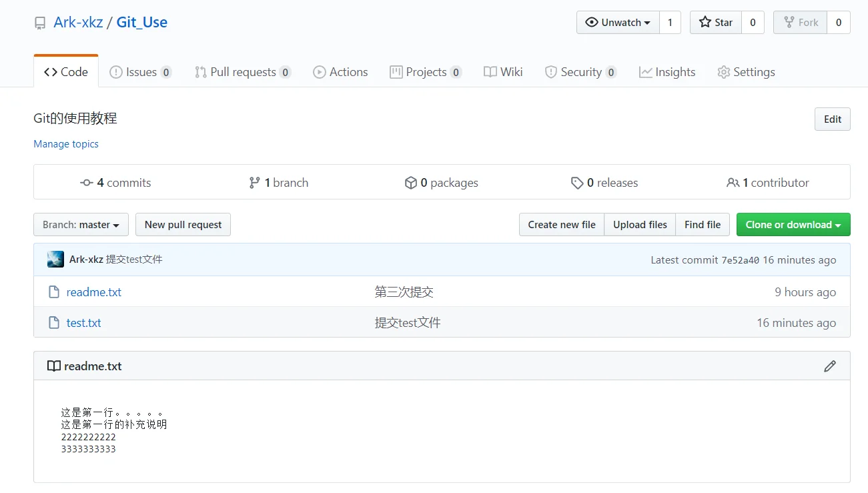Open the repository Settings tab
Screen dimensions: 868x493
click(746, 72)
